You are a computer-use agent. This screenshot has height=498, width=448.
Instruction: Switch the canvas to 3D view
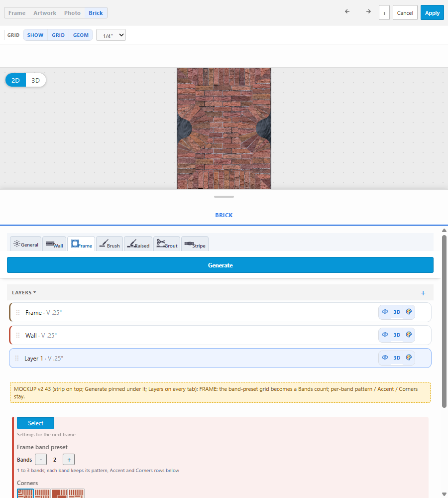point(35,80)
